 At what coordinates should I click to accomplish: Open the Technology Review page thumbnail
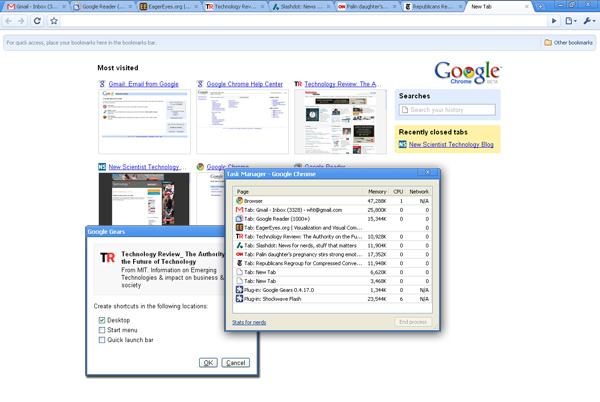[340, 122]
